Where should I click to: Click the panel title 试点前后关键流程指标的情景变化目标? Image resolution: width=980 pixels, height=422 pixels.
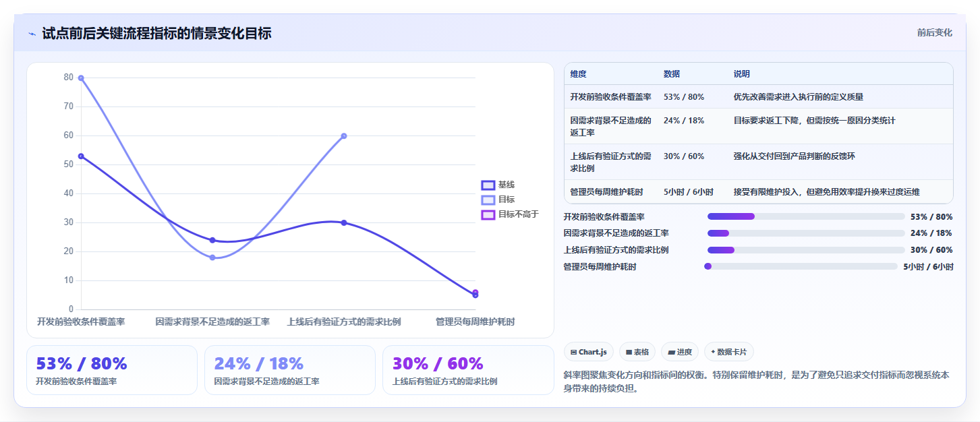pos(156,34)
